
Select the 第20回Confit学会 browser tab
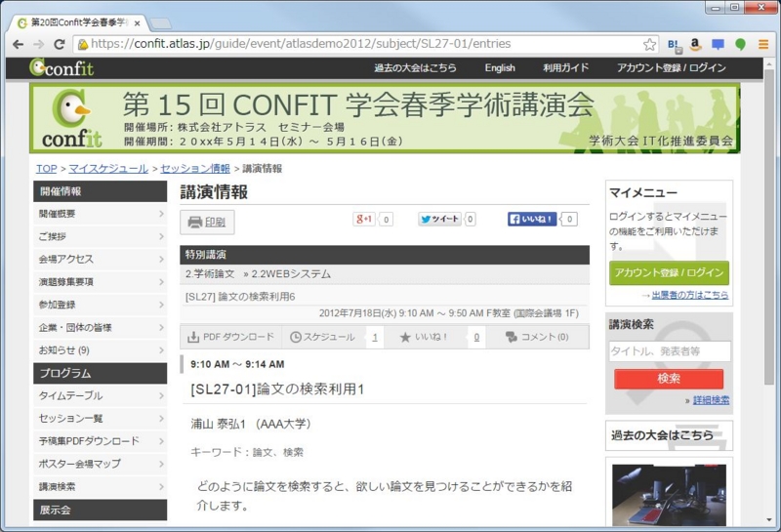pos(78,22)
